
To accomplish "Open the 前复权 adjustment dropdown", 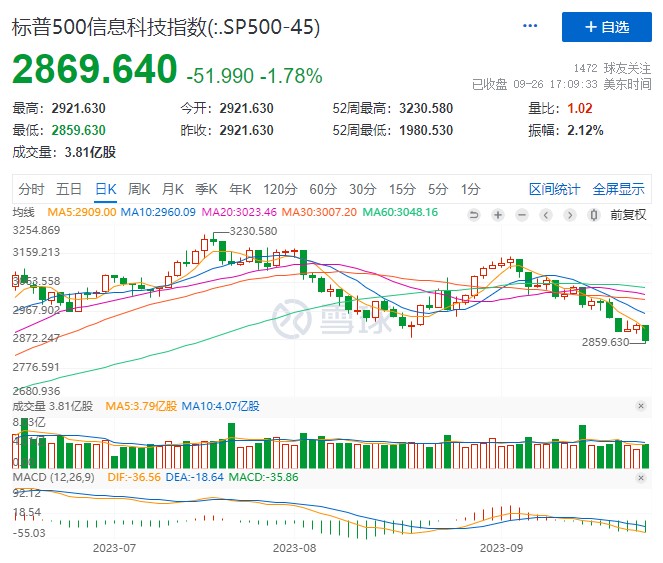I will click(x=628, y=215).
